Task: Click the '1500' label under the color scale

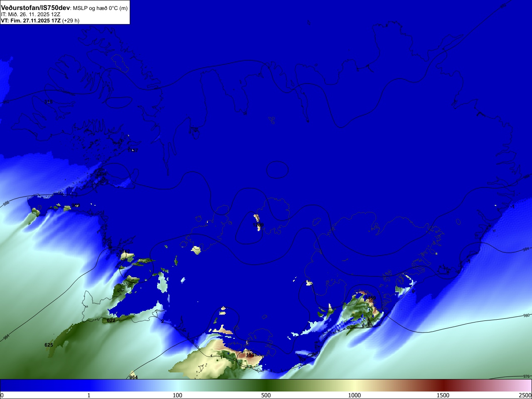Action: pos(443,395)
